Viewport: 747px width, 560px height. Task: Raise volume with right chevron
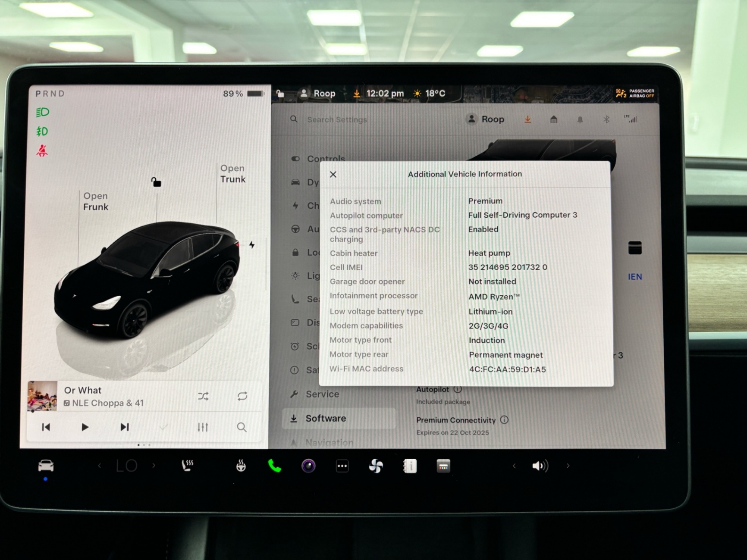pos(568,466)
